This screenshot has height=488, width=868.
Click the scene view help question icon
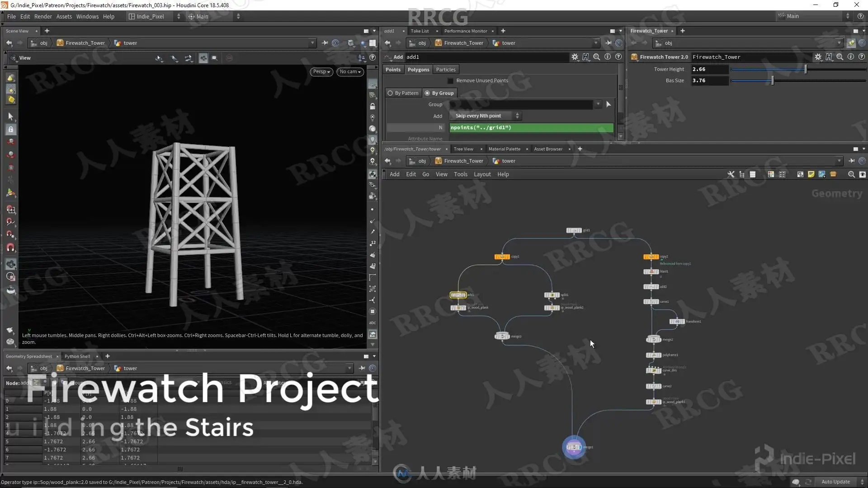[x=373, y=58]
